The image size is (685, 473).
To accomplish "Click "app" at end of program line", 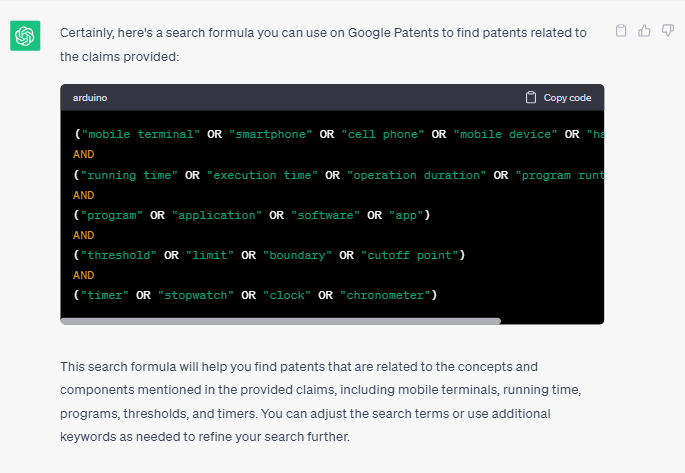I will point(406,215).
